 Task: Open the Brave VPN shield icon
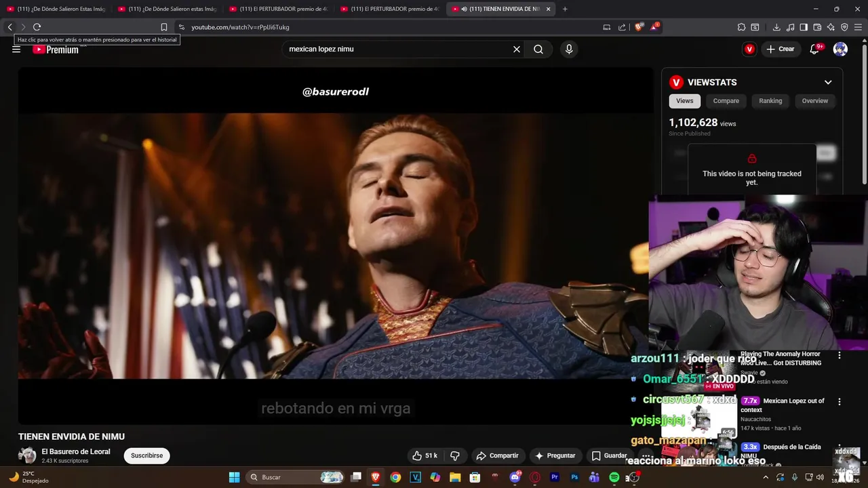tap(844, 27)
